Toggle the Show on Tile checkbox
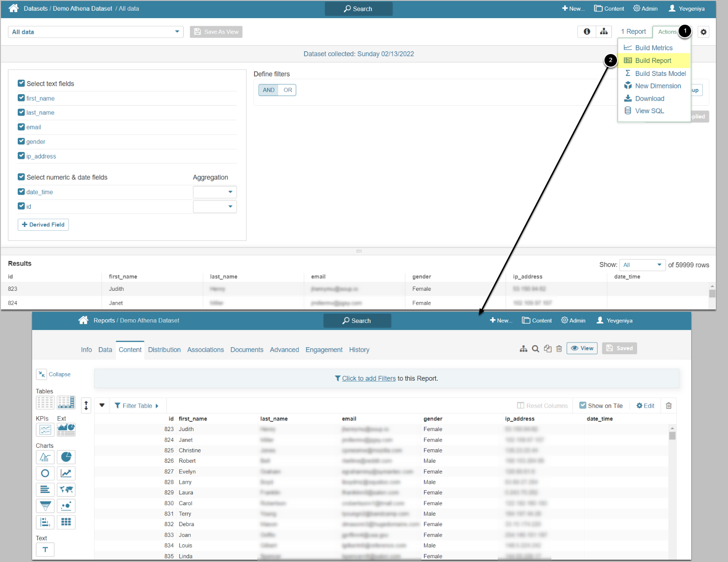 coord(583,405)
